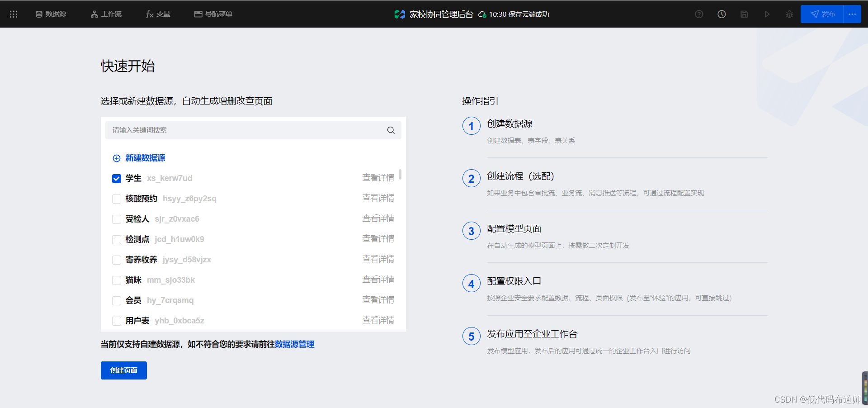Check the 核酸预约 checkbox
The height and width of the screenshot is (408, 868).
pos(117,199)
